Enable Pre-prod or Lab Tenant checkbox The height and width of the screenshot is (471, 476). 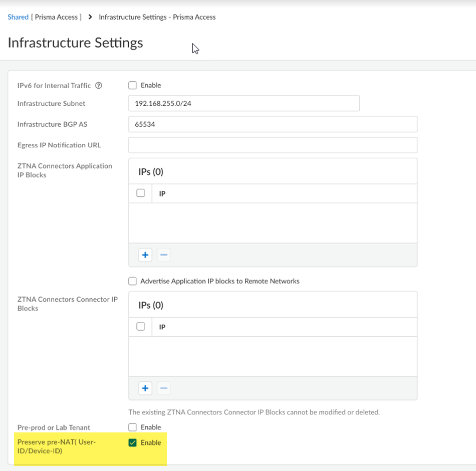pyautogui.click(x=133, y=427)
